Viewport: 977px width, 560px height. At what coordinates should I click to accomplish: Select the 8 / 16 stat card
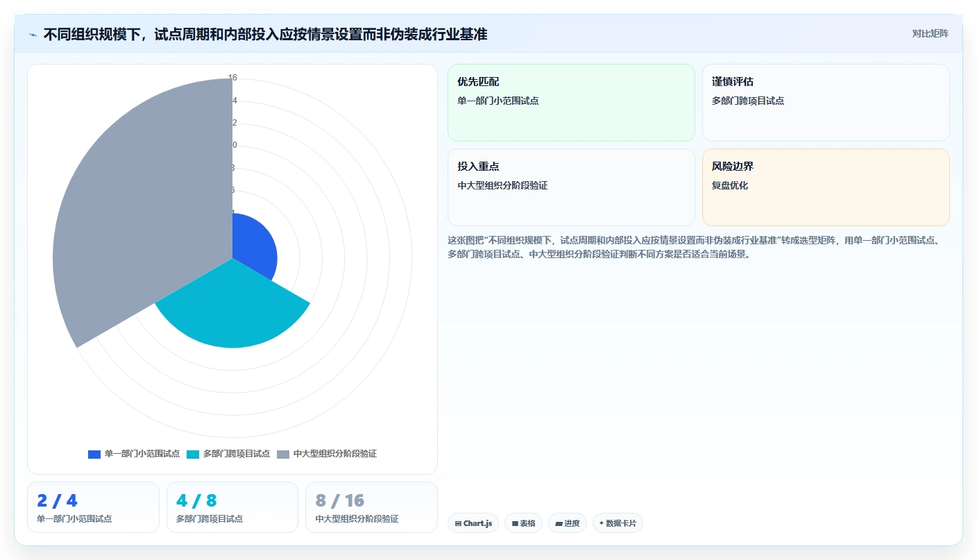pos(371,507)
